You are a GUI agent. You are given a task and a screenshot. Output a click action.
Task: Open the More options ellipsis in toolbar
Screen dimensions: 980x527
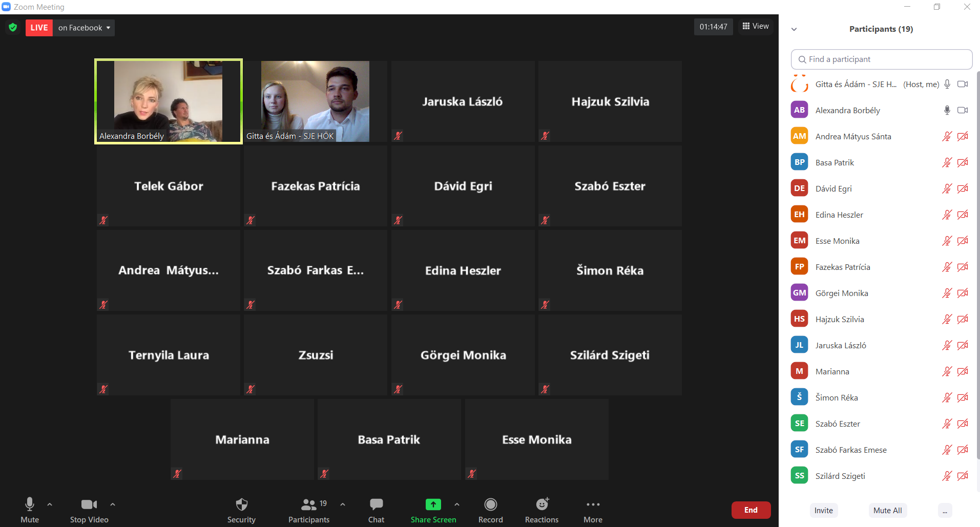(x=593, y=510)
